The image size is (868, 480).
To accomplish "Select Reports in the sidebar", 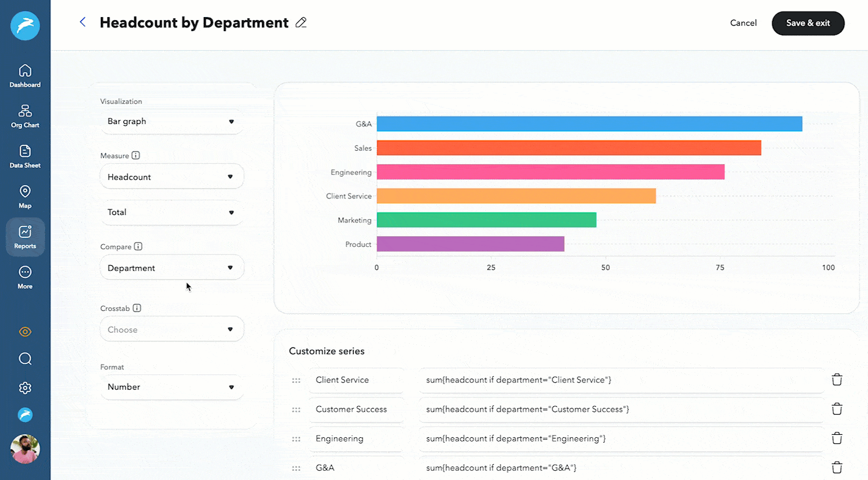I will pos(24,237).
